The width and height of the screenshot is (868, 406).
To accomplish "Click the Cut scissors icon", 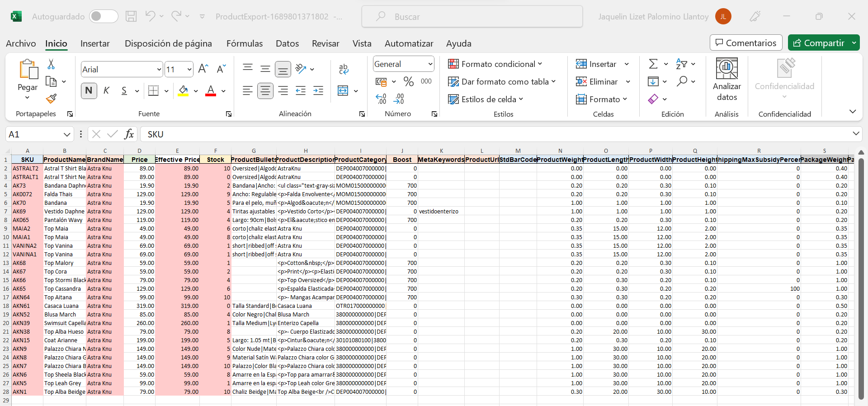I will click(51, 64).
